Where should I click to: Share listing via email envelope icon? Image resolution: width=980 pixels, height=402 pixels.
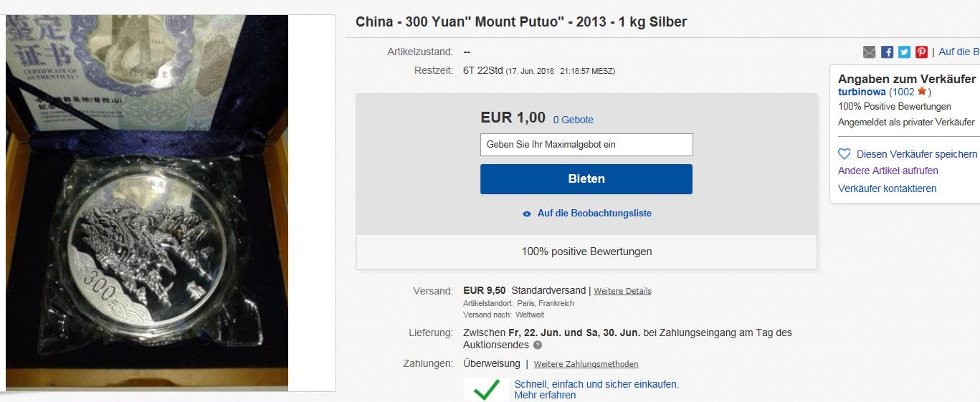pyautogui.click(x=870, y=52)
